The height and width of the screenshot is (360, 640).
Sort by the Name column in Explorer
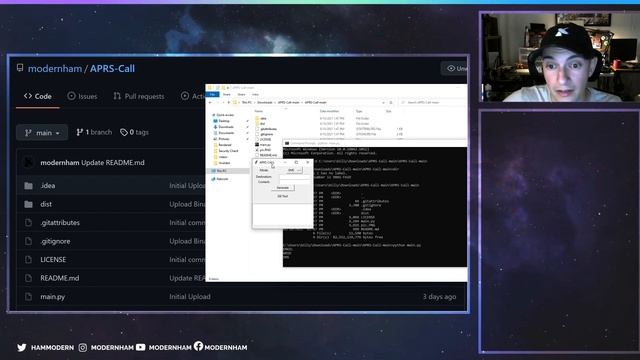[x=259, y=111]
